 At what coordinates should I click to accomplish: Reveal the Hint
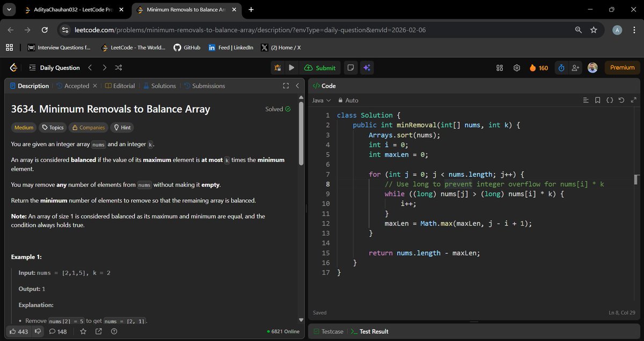click(122, 128)
